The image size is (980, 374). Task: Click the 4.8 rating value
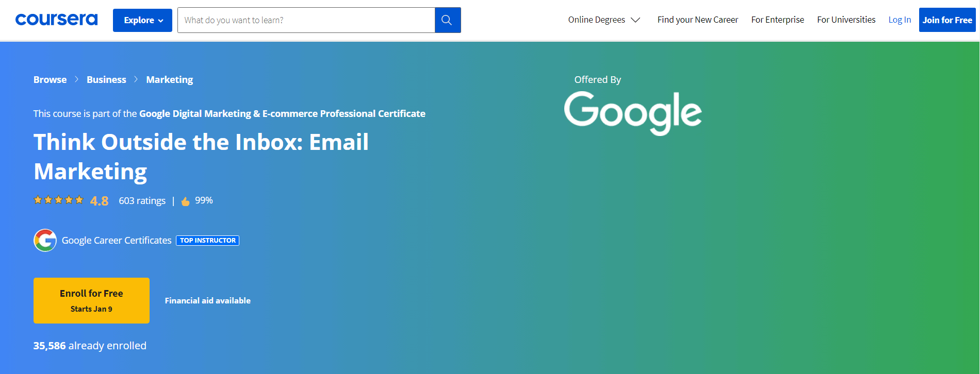pyautogui.click(x=99, y=201)
